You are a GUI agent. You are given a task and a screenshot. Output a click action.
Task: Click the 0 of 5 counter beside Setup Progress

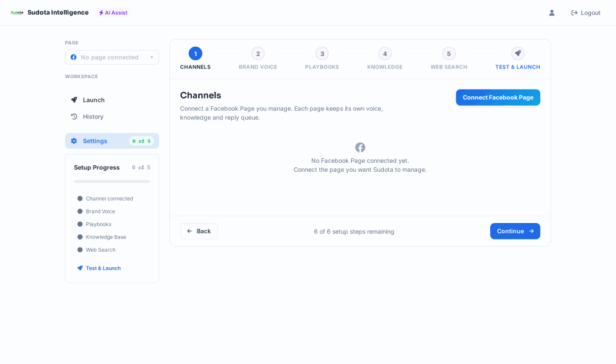141,167
